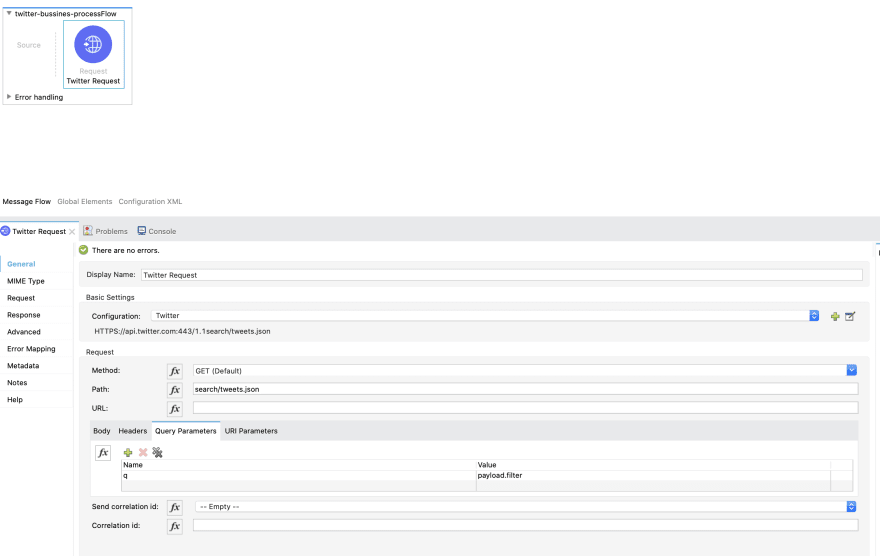Select the parameter name cell 'q'
Viewport: 880px width, 556px height.
[x=299, y=475]
